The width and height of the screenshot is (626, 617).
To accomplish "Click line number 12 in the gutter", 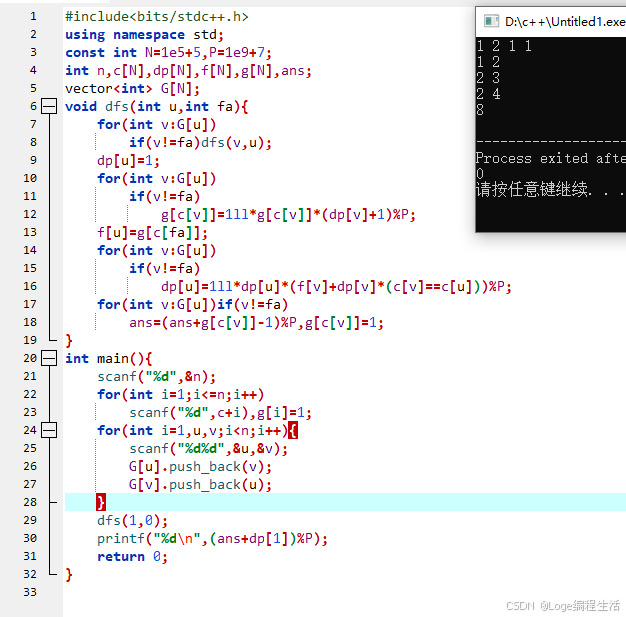I will coord(30,214).
